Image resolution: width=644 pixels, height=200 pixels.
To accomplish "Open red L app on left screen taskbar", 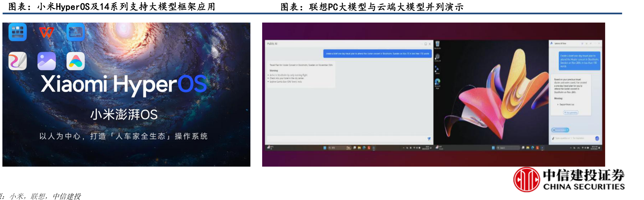I will click(369, 148).
